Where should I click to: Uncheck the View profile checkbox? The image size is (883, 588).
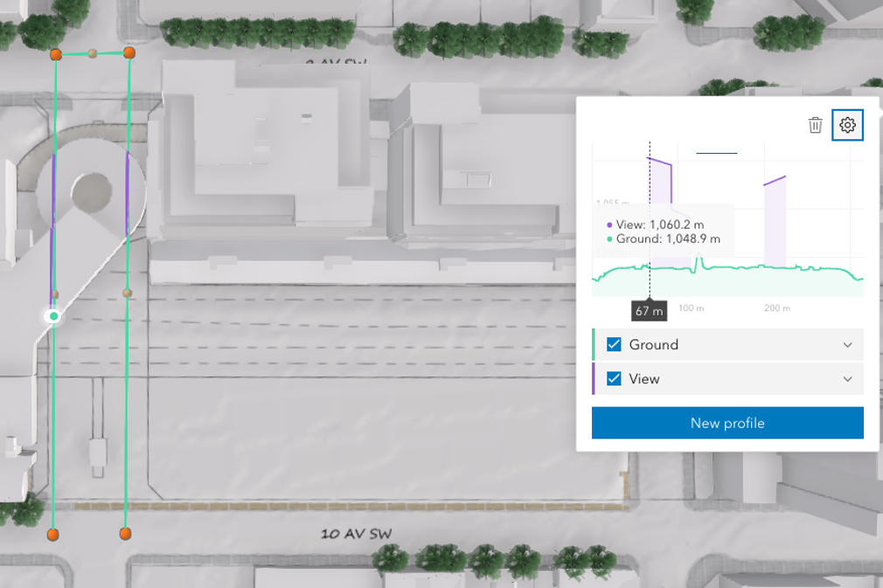pyautogui.click(x=614, y=378)
